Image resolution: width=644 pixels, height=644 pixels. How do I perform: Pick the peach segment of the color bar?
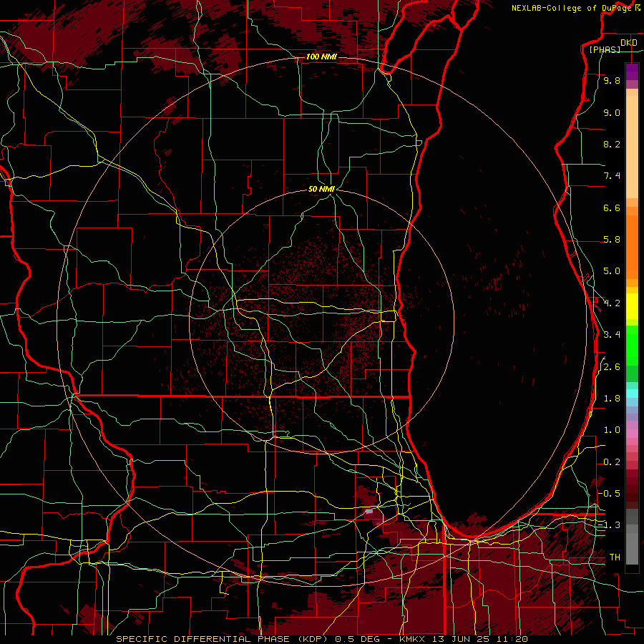[632, 147]
